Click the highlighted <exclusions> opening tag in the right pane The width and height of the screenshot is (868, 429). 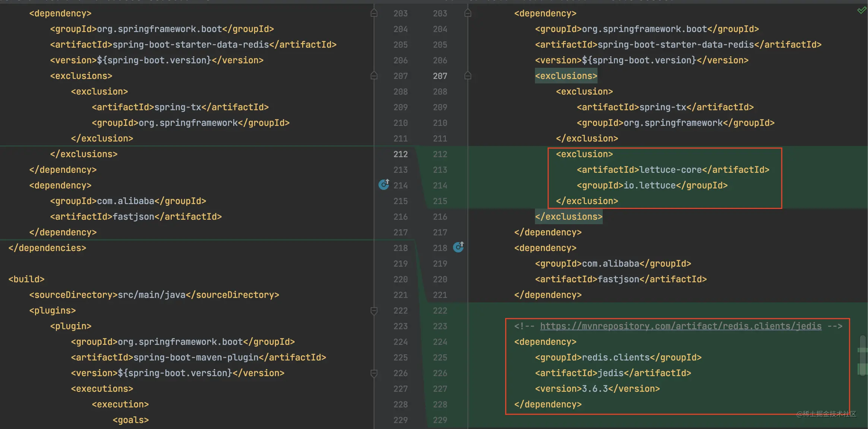click(566, 76)
